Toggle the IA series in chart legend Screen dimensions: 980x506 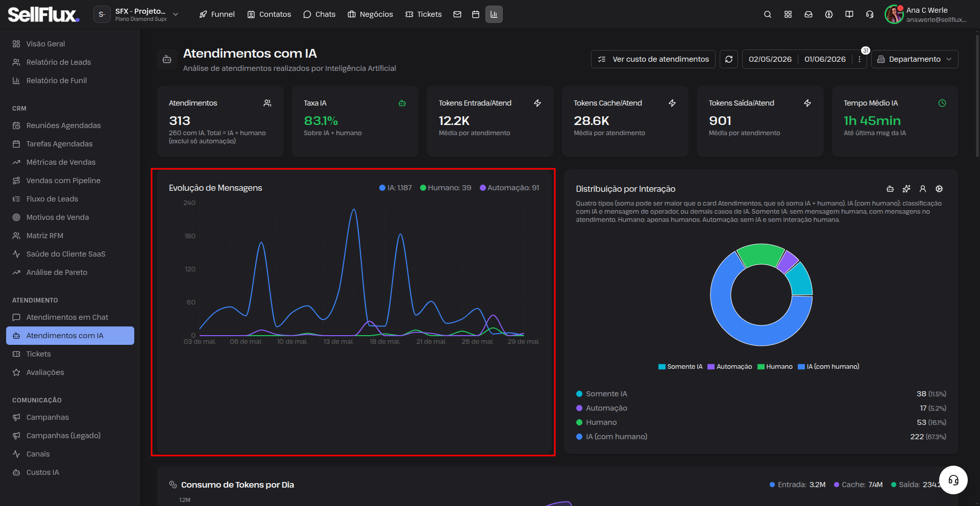[396, 188]
